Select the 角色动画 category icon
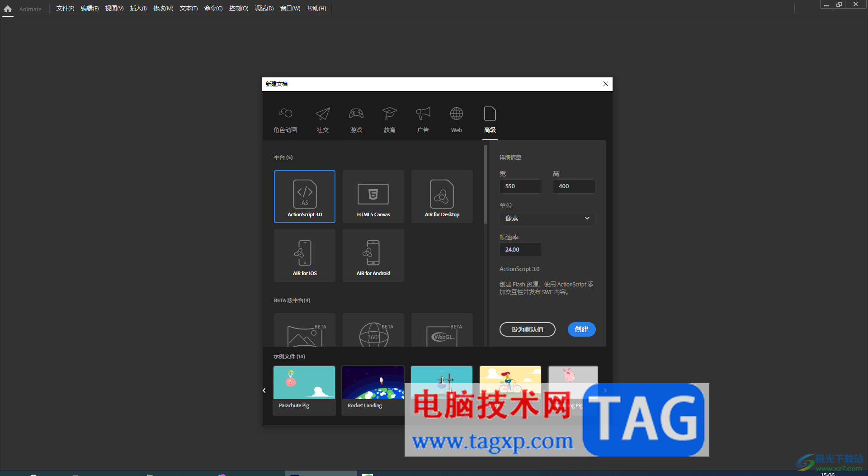868x476 pixels. point(285,119)
